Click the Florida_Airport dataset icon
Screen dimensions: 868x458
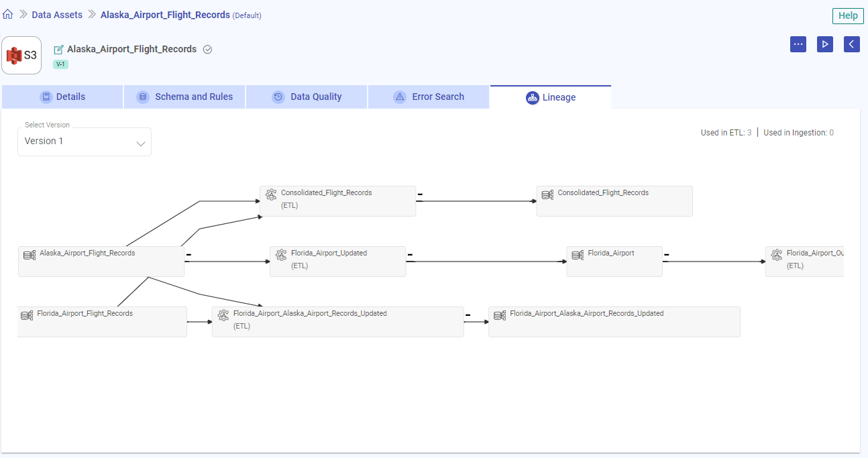click(x=577, y=255)
